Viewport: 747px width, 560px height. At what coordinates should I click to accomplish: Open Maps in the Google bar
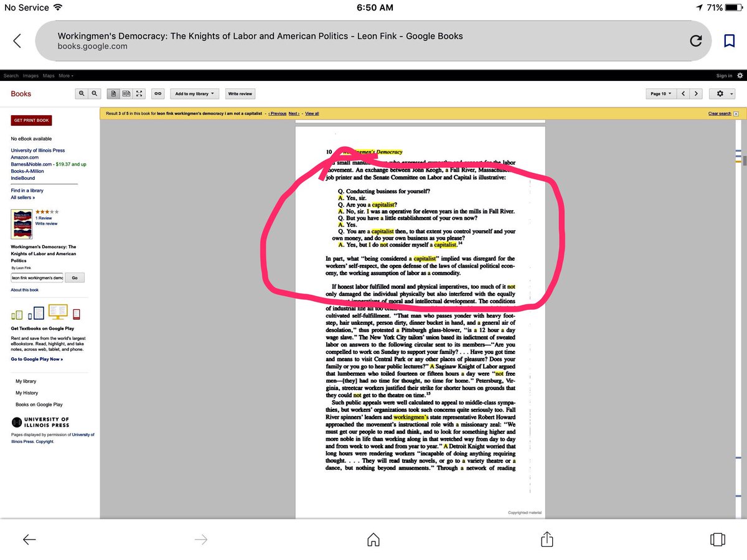[49, 76]
